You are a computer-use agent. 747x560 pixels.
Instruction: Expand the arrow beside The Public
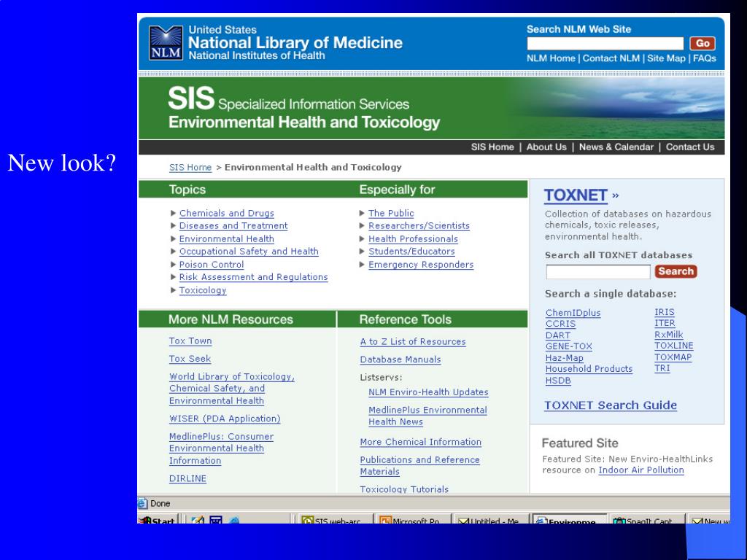pos(362,213)
